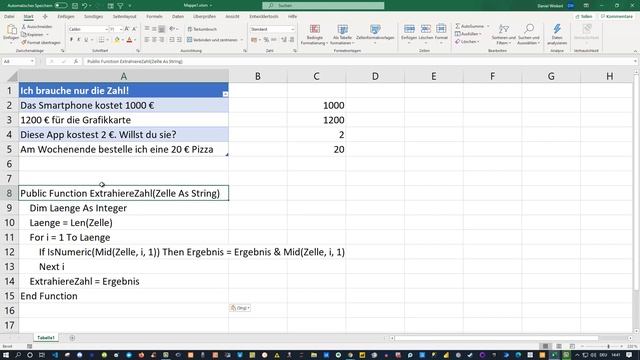640x360 pixels.
Task: Toggle bold formatting
Action: point(71,40)
